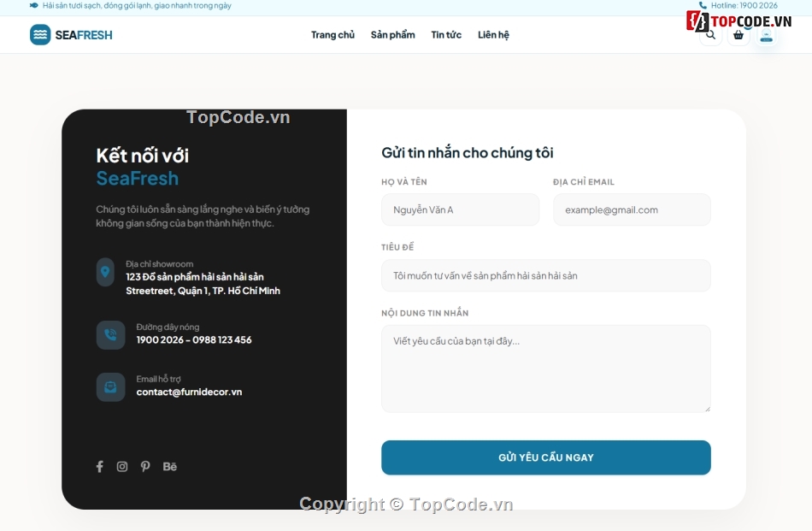Screen dimensions: 812x531
Task: Click the 'Kết nối với' heading
Action: (x=143, y=156)
